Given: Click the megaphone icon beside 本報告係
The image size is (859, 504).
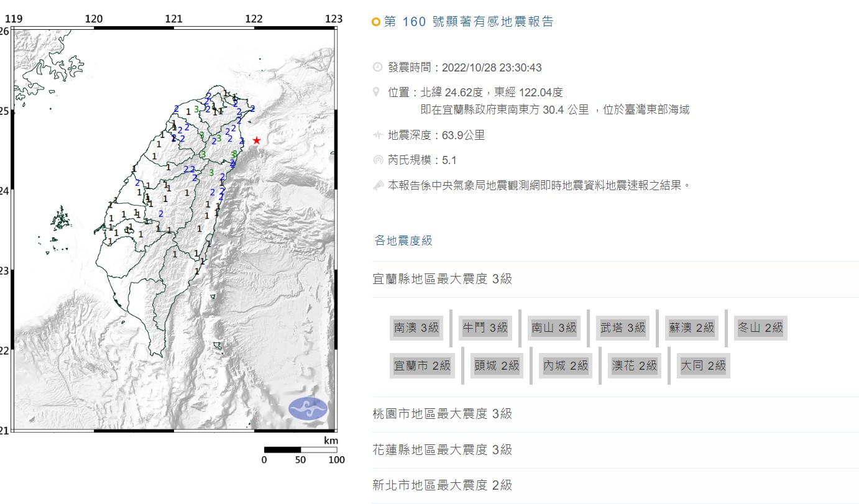Looking at the screenshot, I should [377, 185].
